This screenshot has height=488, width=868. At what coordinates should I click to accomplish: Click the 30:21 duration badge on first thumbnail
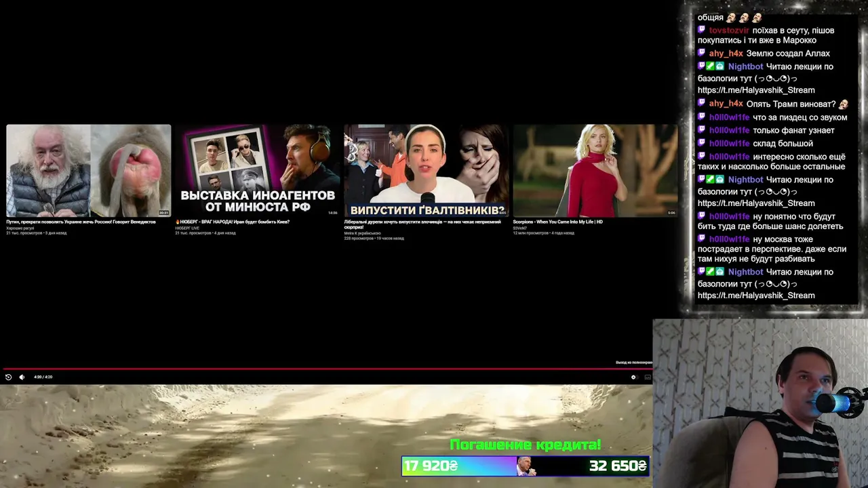click(x=163, y=213)
